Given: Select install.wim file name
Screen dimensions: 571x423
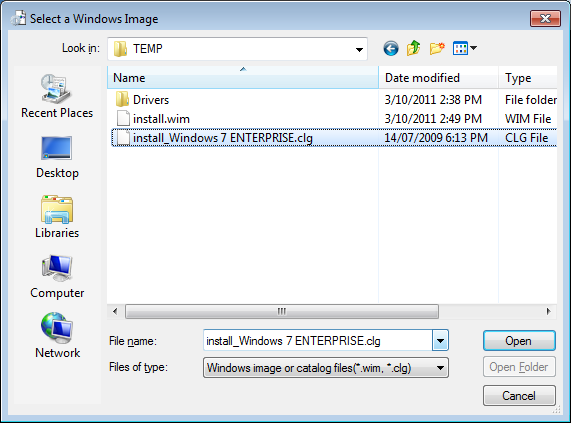Looking at the screenshot, I should (161, 119).
